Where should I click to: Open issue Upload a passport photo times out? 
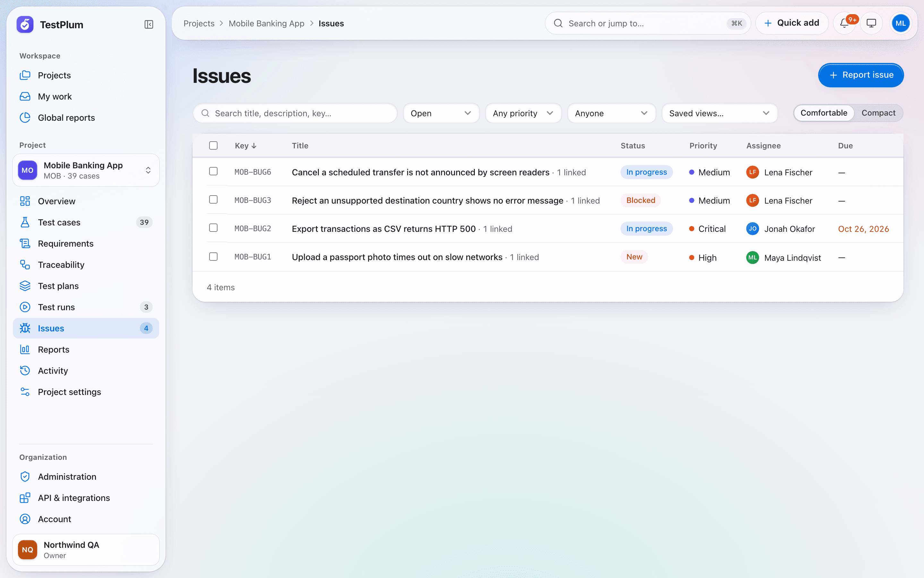click(x=397, y=257)
